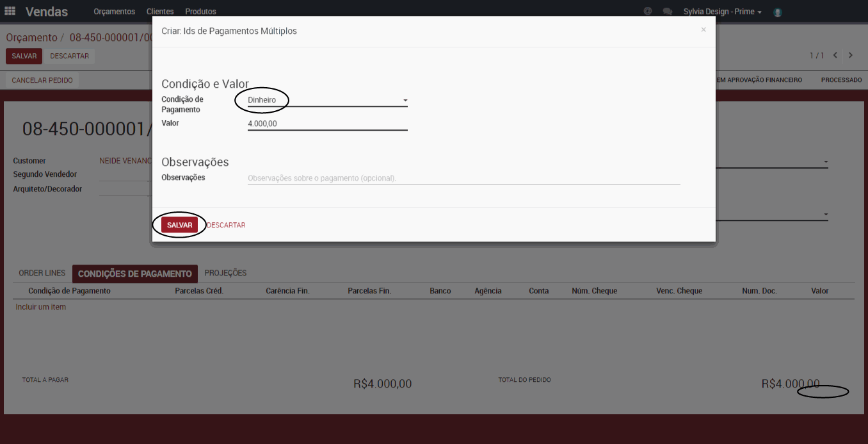Click the Condição de Pagamento column header
Viewport: 868px width, 444px height.
pos(69,291)
